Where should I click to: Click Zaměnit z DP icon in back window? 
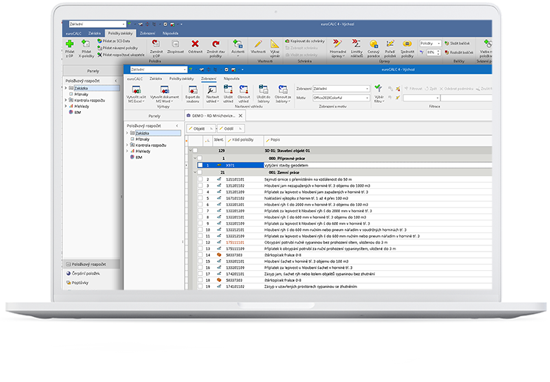[156, 43]
